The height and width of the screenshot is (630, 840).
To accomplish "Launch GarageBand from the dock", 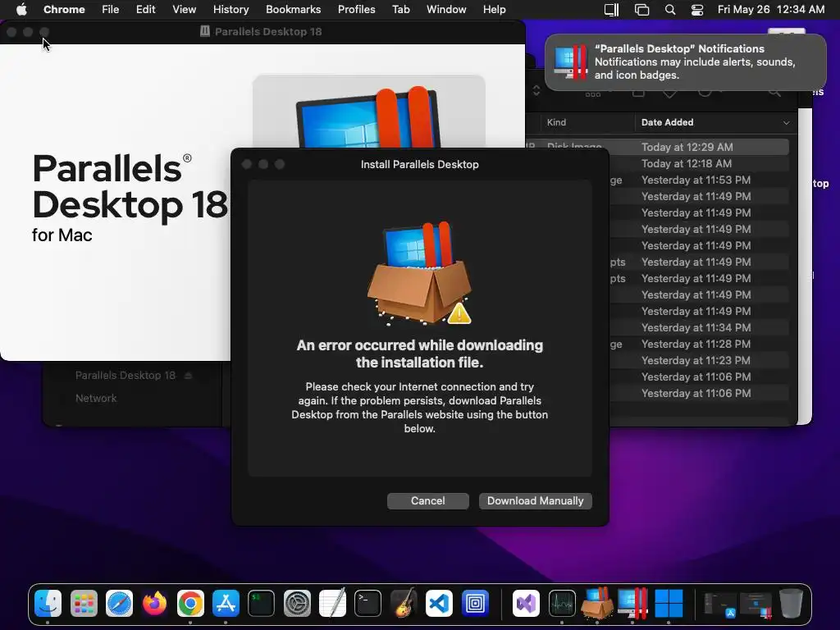I will pyautogui.click(x=404, y=603).
